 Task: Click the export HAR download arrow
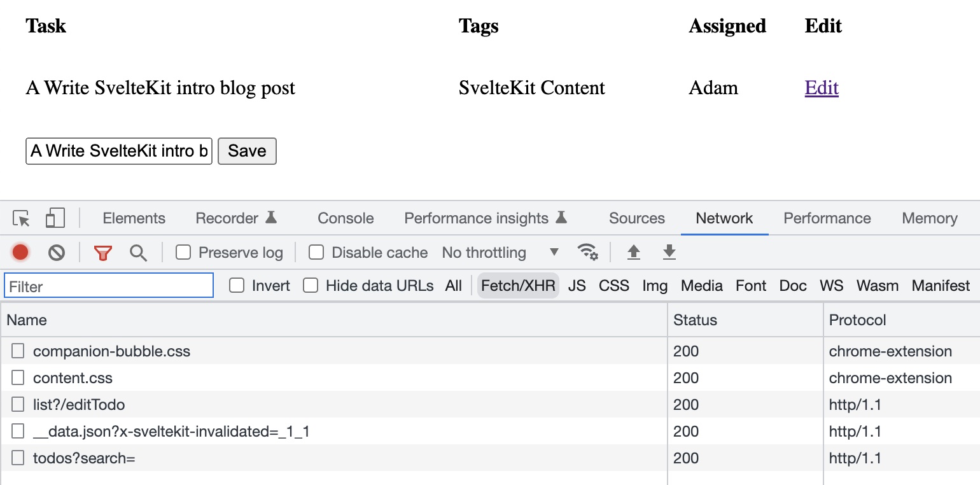[669, 253]
